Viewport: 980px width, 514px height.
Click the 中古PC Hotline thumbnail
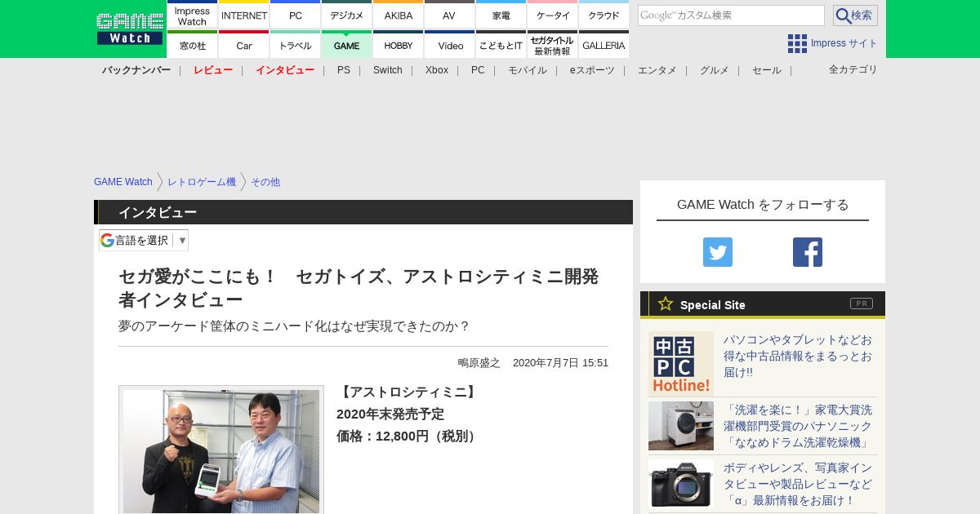point(681,364)
